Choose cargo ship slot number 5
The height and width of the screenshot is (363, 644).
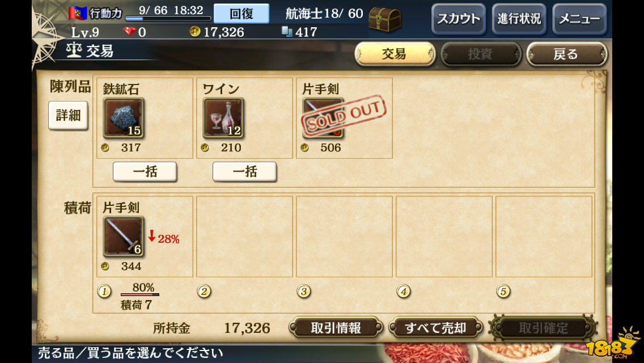tap(503, 291)
